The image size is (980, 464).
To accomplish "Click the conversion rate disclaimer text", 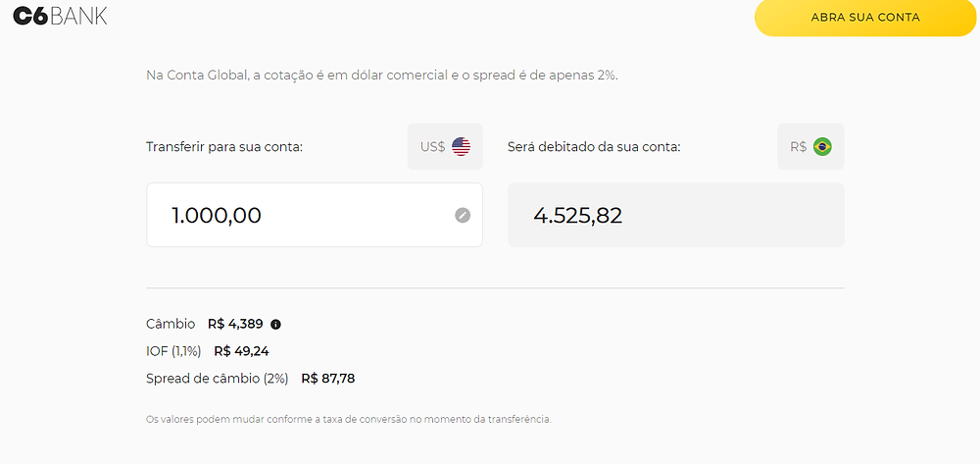I will (349, 419).
